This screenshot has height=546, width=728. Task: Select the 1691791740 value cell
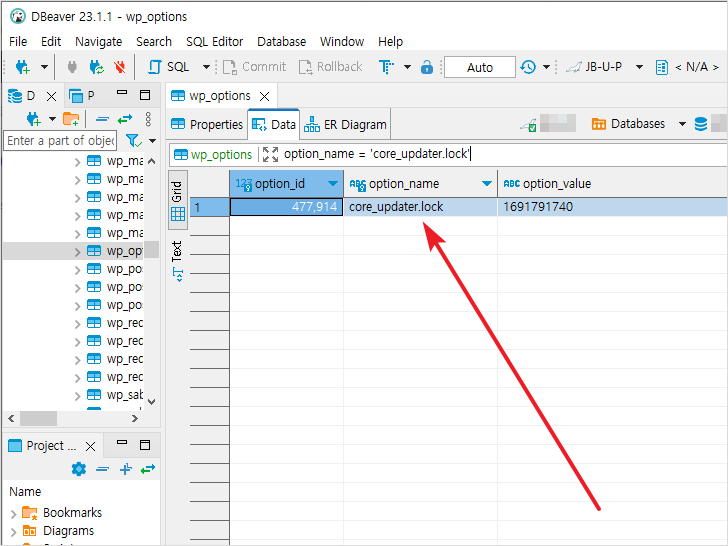(612, 207)
